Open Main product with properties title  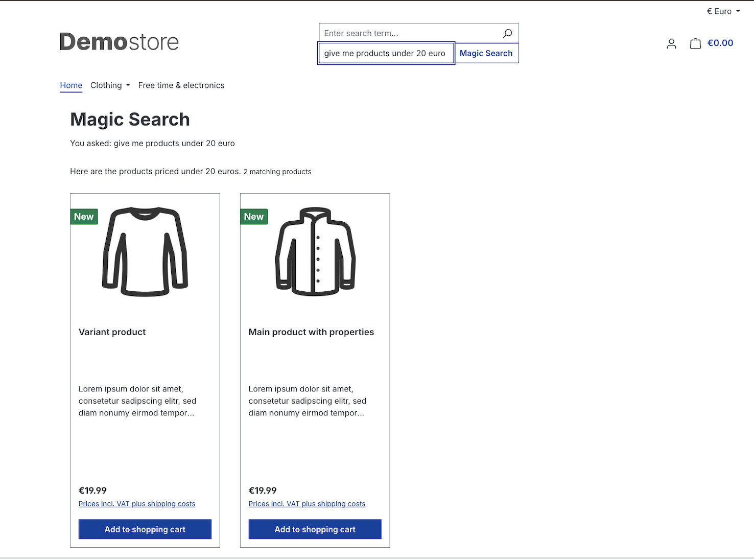(311, 332)
